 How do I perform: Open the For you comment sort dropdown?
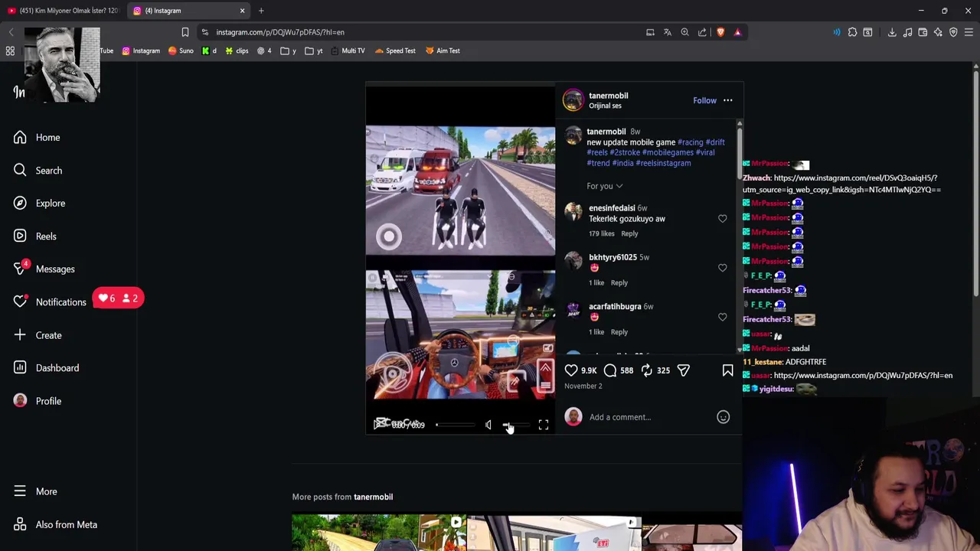(x=605, y=186)
